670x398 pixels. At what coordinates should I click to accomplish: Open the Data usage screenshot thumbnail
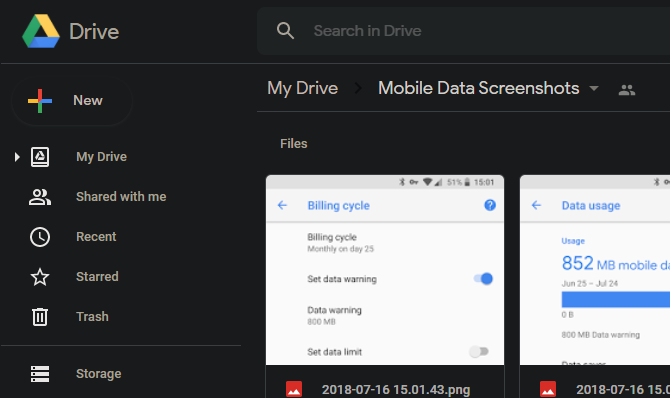point(595,270)
